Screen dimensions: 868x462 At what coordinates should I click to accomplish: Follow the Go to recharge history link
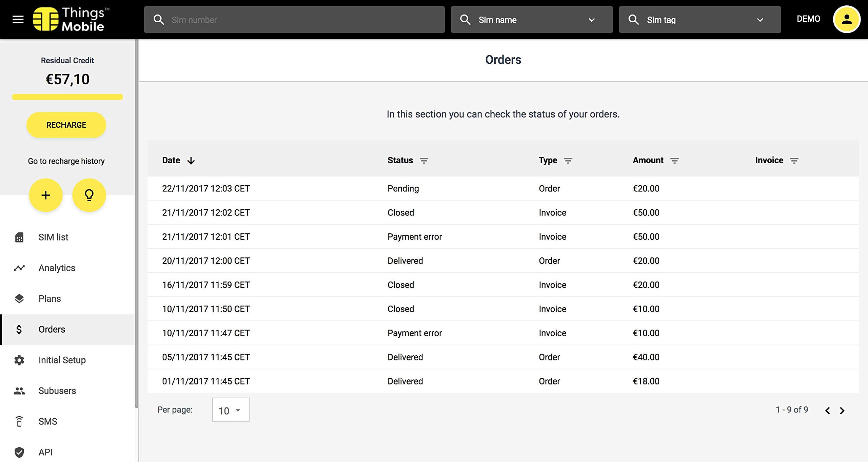(66, 161)
